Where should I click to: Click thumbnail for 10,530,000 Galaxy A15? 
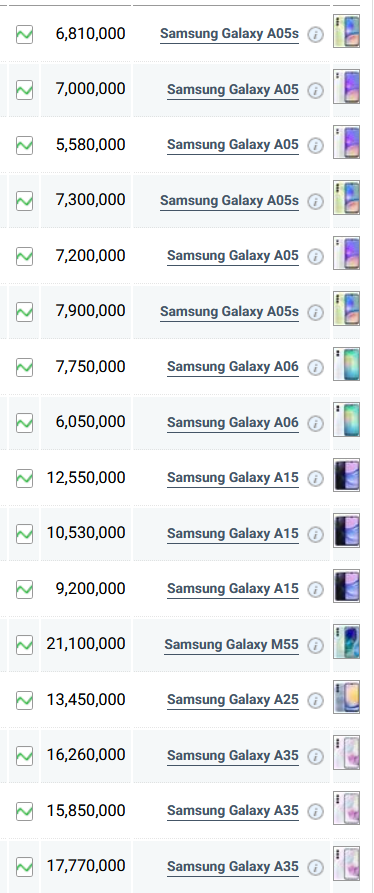pyautogui.click(x=347, y=531)
